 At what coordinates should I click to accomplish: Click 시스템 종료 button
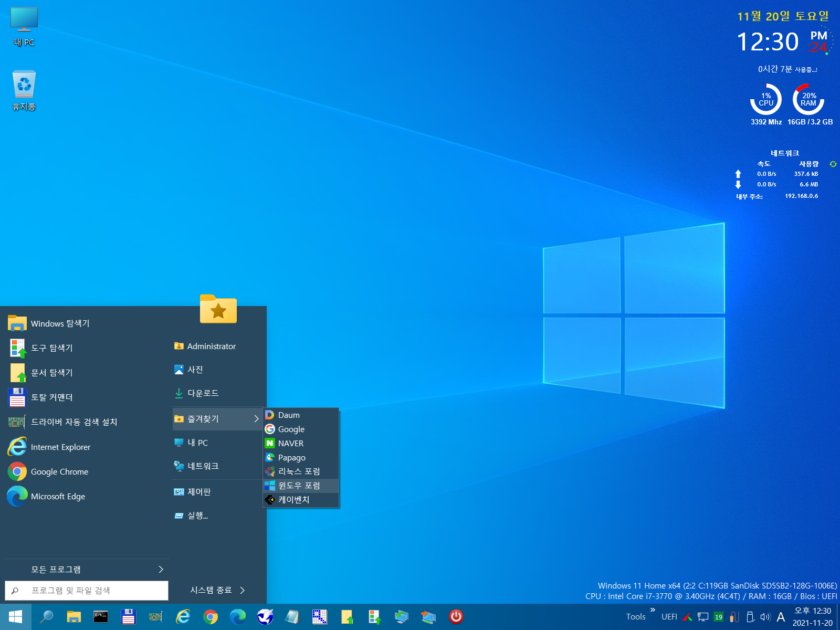[211, 590]
